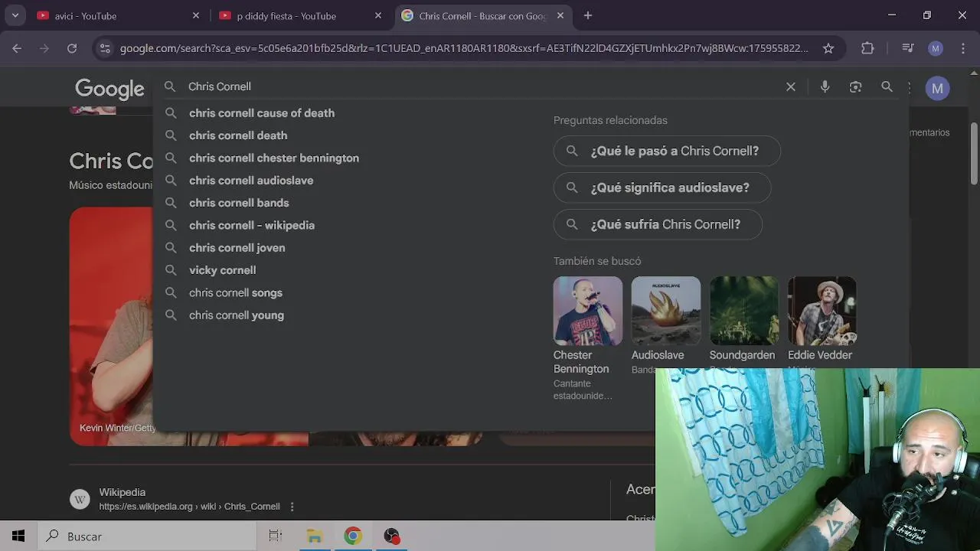This screenshot has width=980, height=551.
Task: Open the Windows Start menu
Action: (18, 536)
